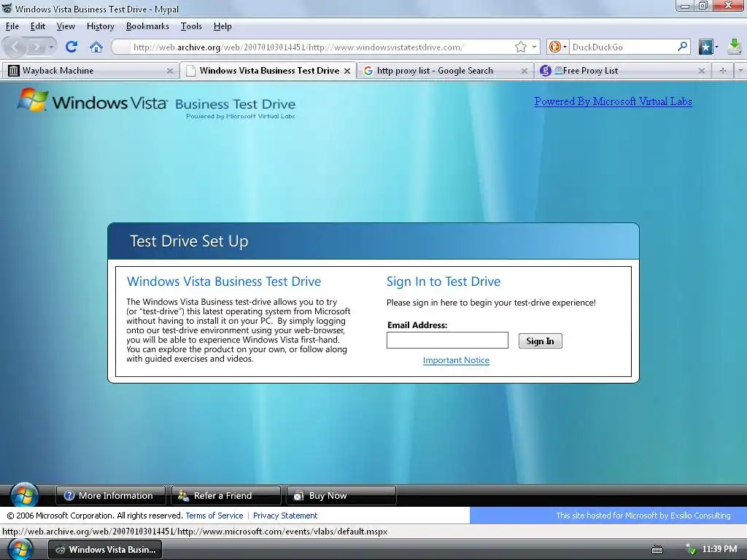Screen dimensions: 747x560
Task: Restore down the Mypal browser window
Action: point(703,6)
